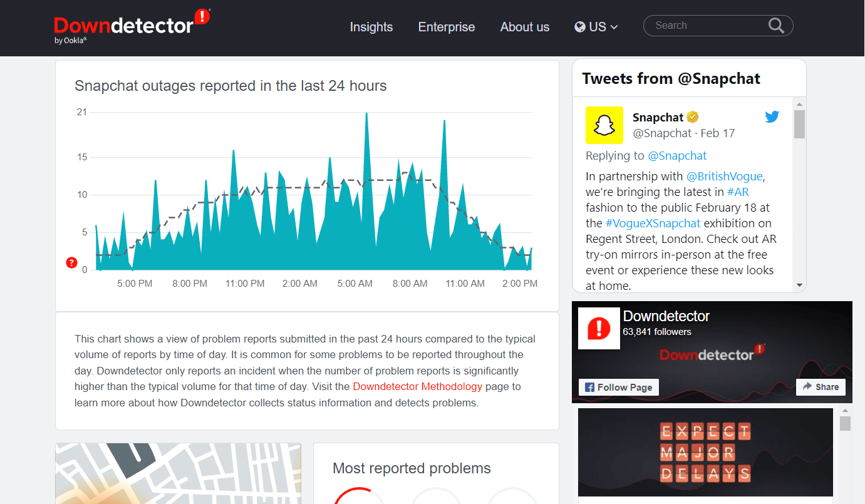Click the Feb 17 tweet date
The width and height of the screenshot is (865, 504).
718,133
